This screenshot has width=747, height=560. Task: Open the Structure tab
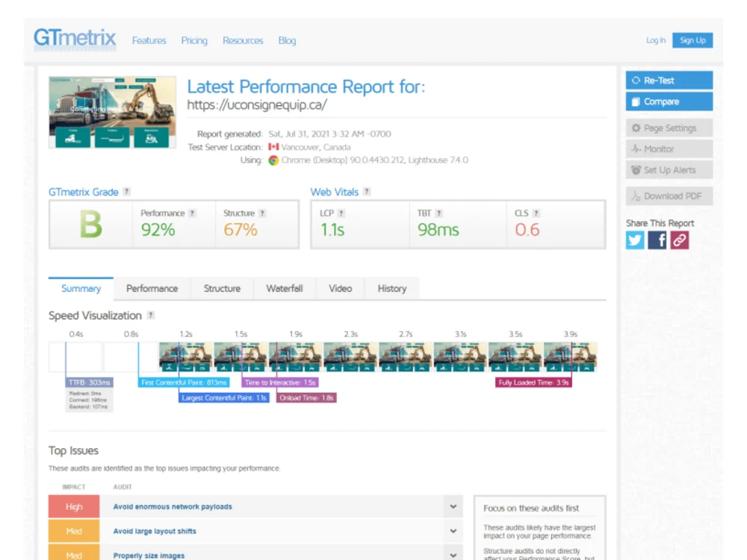click(222, 288)
